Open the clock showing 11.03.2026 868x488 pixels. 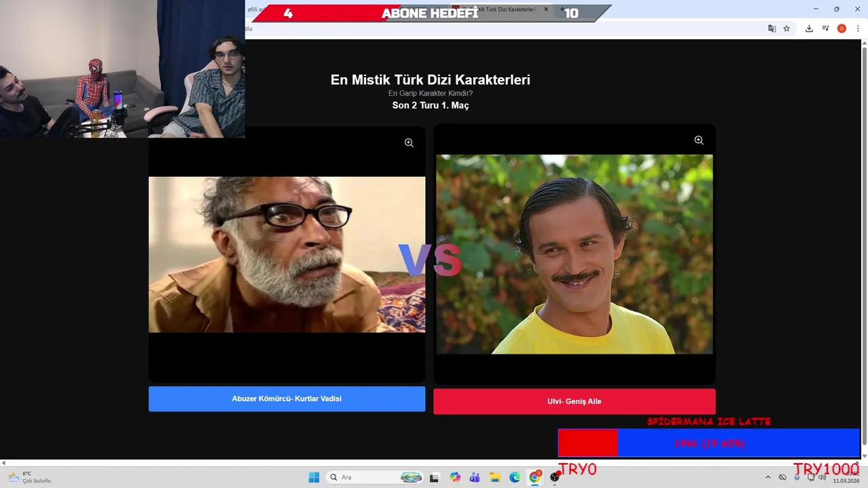[x=846, y=477]
